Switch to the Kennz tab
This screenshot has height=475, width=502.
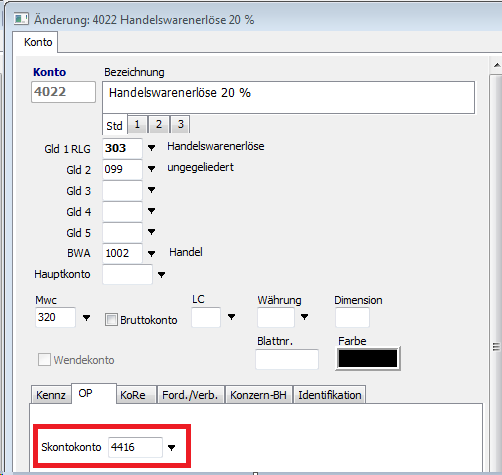51,395
